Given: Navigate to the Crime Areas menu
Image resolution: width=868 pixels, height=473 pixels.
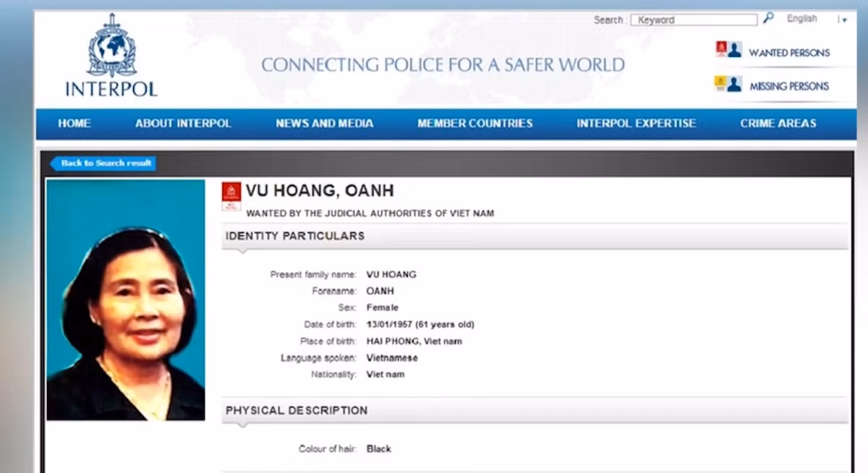Looking at the screenshot, I should tap(778, 124).
